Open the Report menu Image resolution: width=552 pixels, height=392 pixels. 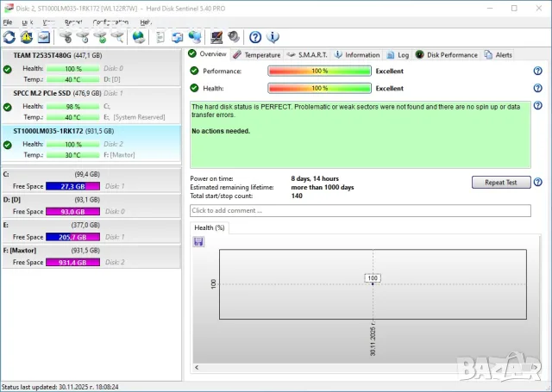pos(73,22)
